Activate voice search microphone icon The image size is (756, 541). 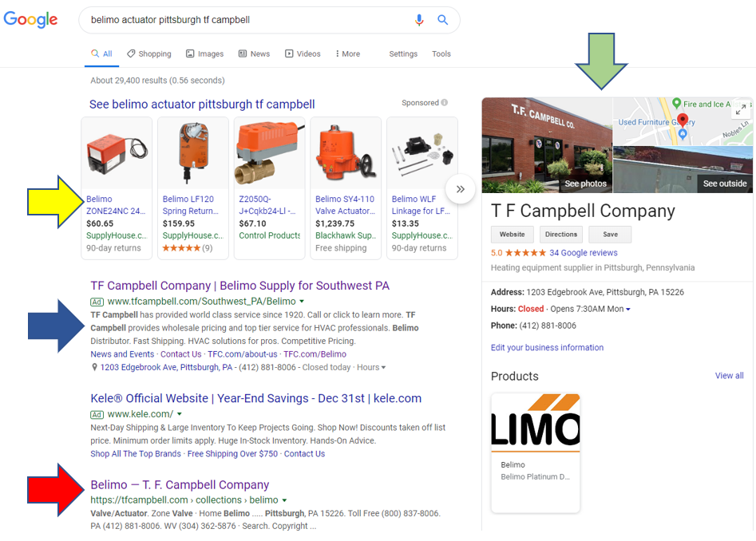coord(419,20)
